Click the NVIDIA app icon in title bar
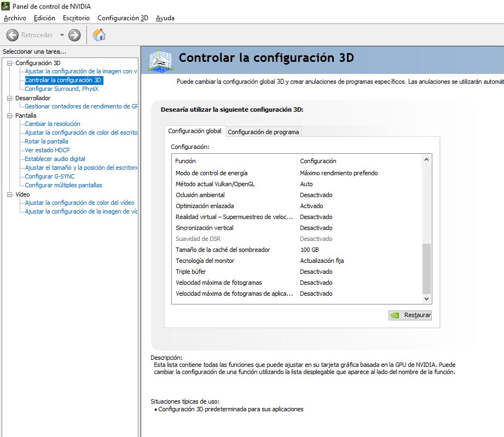 (5, 6)
